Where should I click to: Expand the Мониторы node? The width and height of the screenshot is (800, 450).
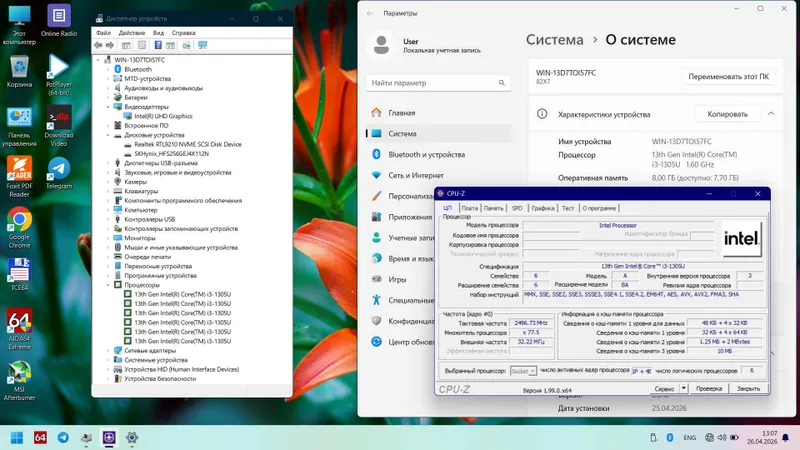click(x=108, y=238)
